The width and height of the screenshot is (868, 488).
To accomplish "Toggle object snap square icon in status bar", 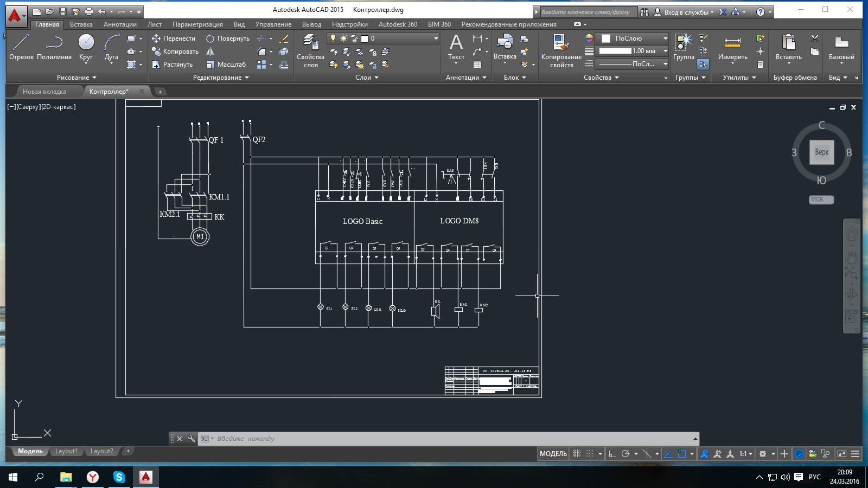I will (682, 454).
